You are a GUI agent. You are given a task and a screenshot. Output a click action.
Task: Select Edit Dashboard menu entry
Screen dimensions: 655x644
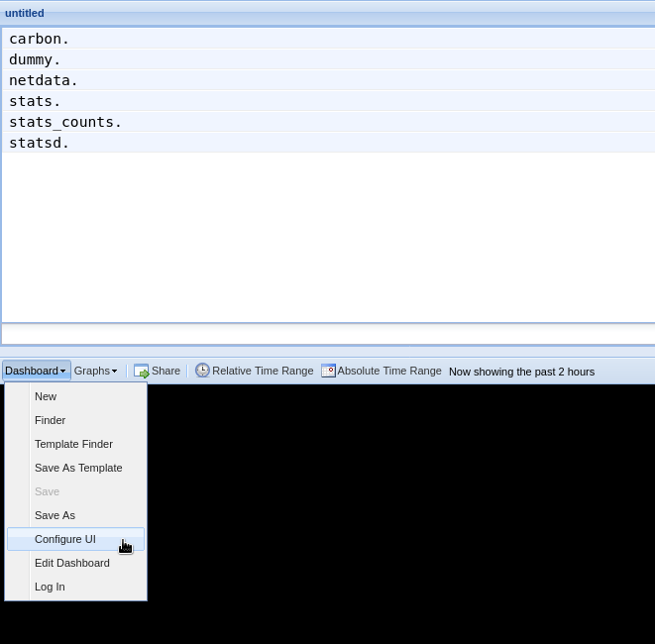tap(75, 563)
